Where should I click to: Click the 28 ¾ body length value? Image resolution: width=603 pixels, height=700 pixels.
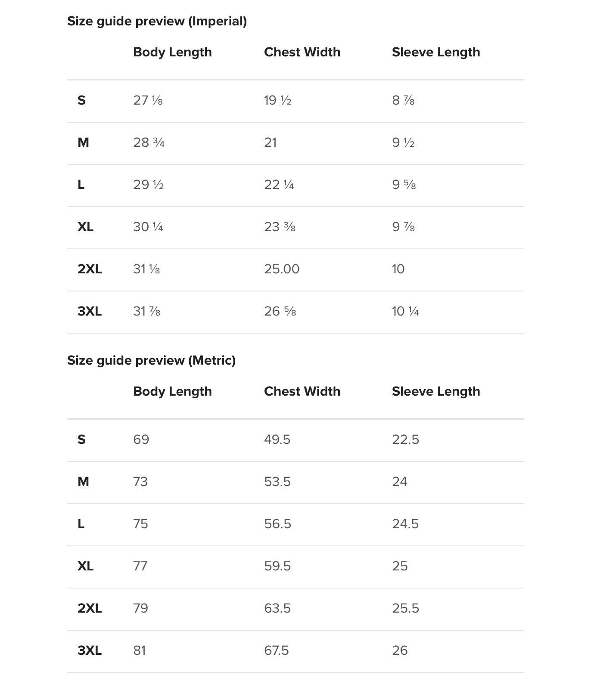click(x=149, y=142)
